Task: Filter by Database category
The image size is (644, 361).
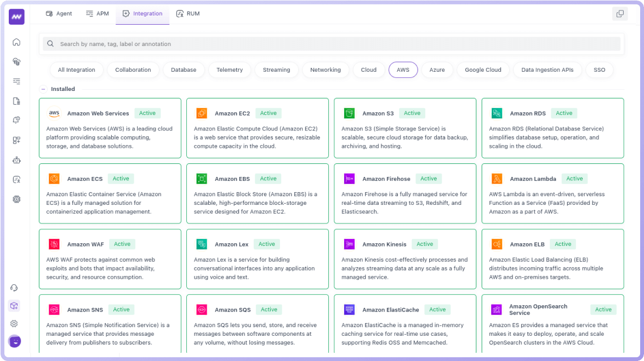Action: tap(184, 70)
